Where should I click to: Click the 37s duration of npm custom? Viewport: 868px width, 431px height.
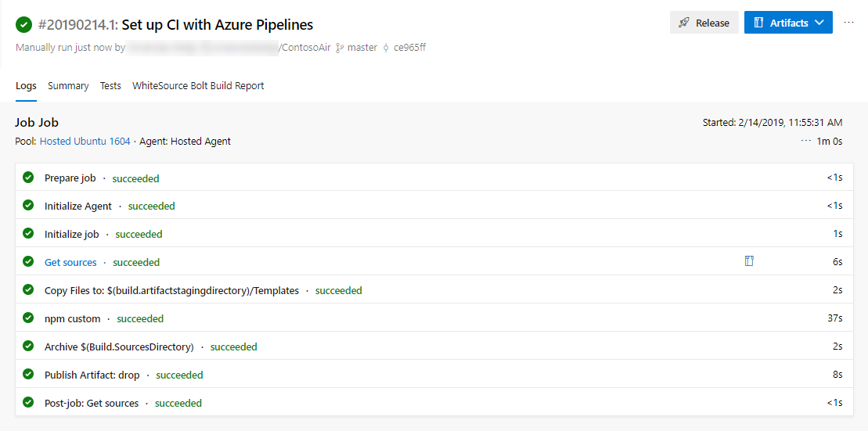(834, 318)
